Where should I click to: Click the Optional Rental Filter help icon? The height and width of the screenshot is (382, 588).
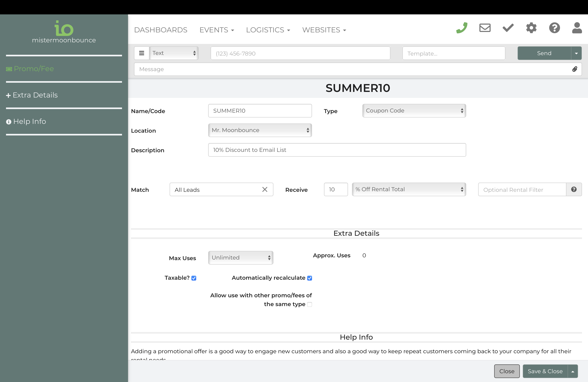coord(574,189)
